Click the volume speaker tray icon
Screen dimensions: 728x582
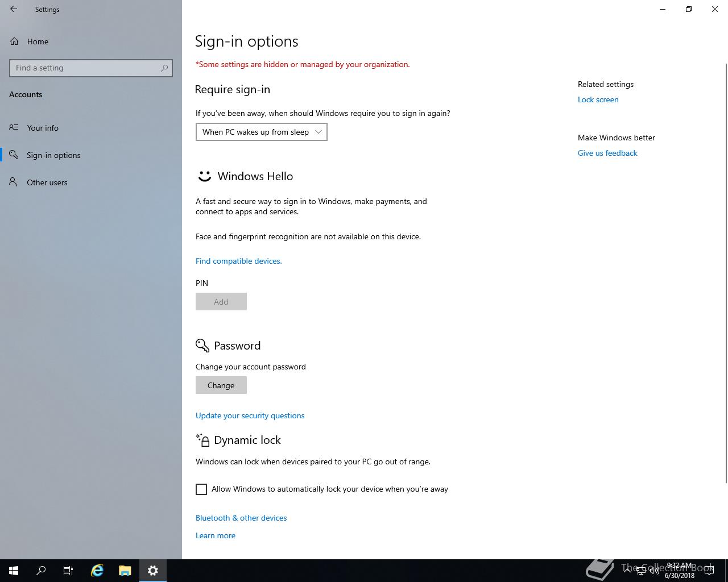654,571
